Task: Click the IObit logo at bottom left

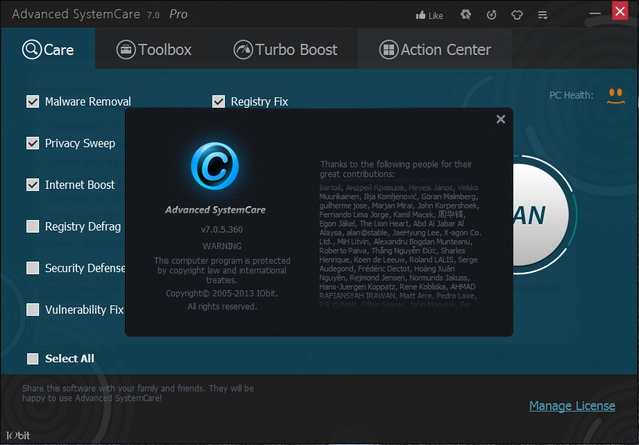Action: [x=18, y=436]
